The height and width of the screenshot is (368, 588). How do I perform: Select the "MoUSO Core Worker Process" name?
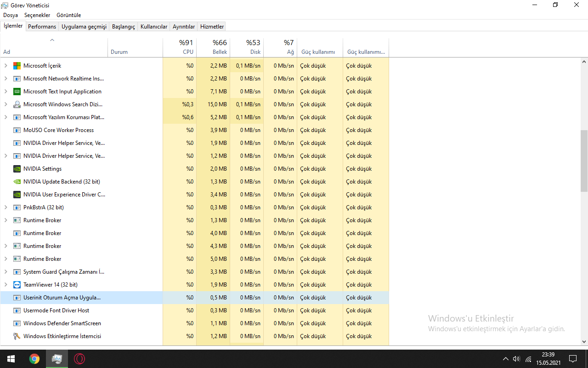[x=58, y=130]
